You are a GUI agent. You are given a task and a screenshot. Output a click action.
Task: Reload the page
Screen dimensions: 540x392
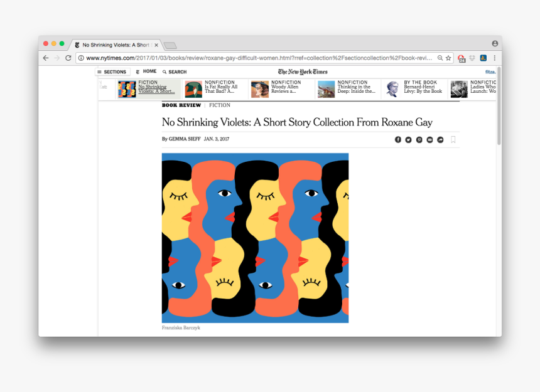[x=68, y=58]
